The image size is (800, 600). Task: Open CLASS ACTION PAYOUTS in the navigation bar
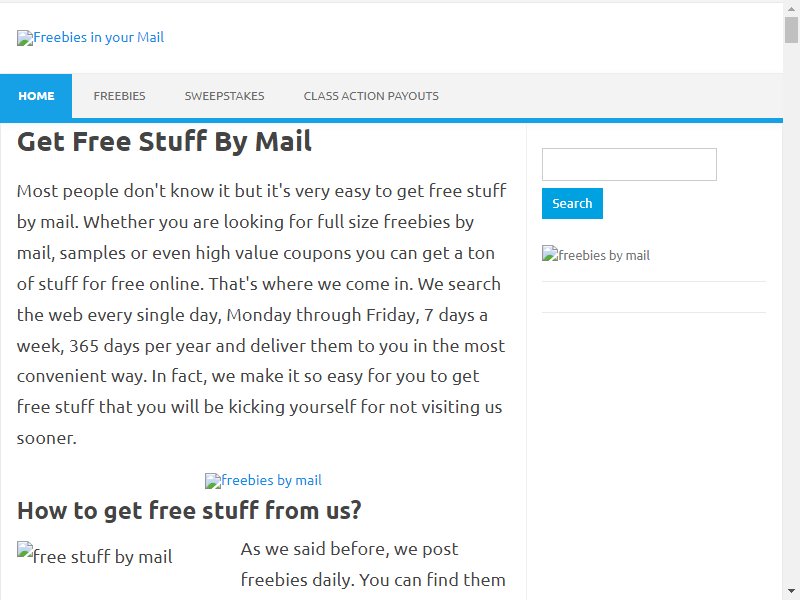[371, 96]
